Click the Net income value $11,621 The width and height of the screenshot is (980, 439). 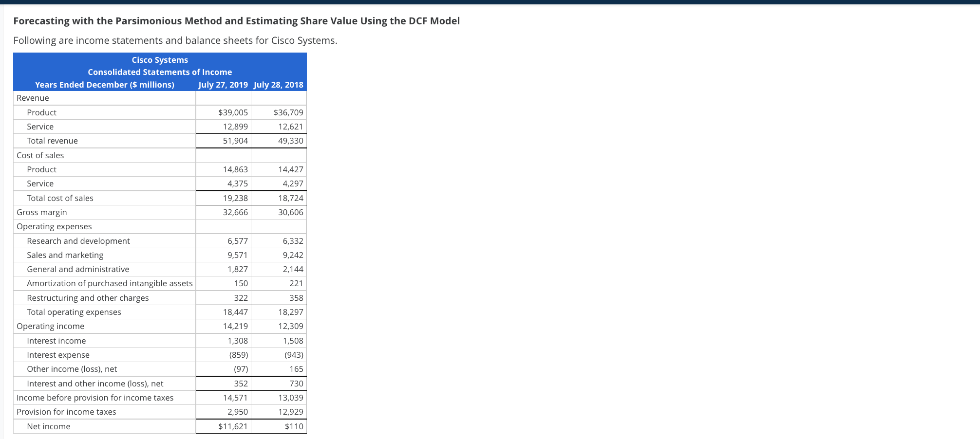pos(235,426)
